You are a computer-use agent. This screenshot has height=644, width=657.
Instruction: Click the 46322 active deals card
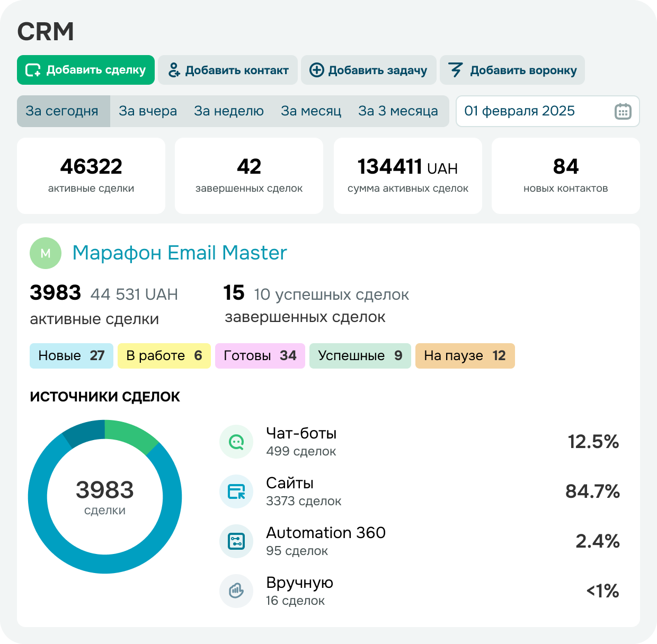point(91,175)
